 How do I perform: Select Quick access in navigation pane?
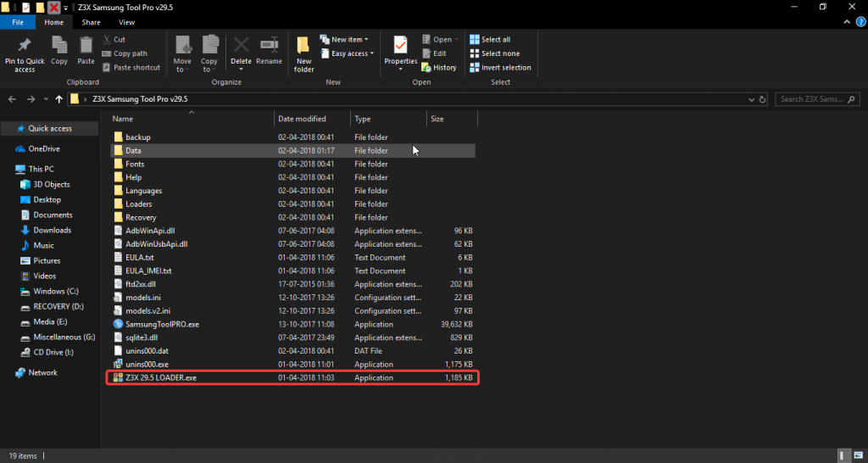50,129
